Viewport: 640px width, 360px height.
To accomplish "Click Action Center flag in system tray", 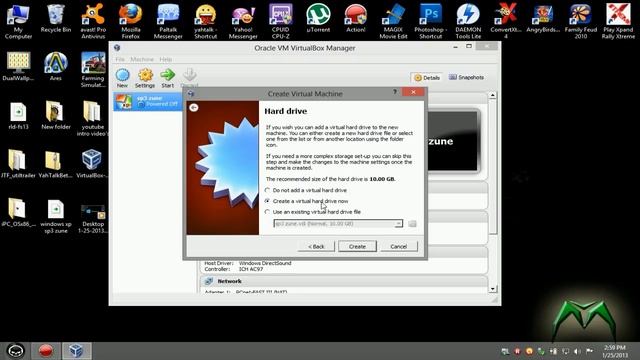I will [x=589, y=351].
